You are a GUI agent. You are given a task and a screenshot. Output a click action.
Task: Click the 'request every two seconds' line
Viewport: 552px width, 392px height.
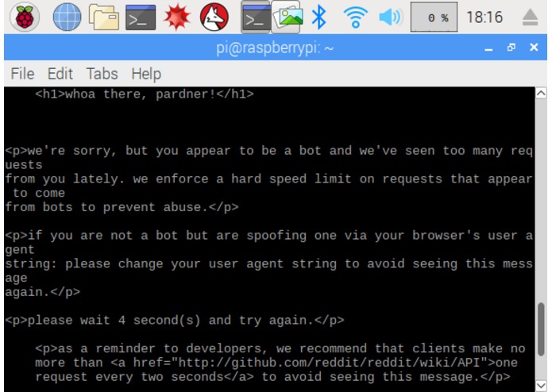click(x=273, y=377)
